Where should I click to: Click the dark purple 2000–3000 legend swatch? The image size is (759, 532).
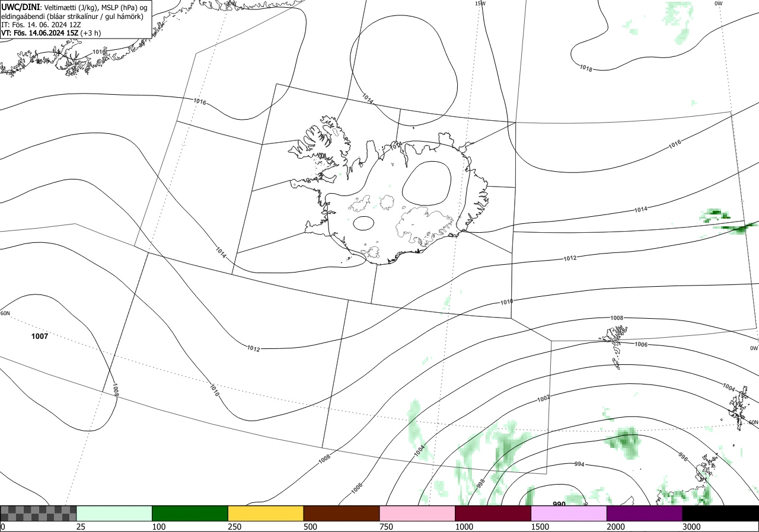(x=645, y=513)
